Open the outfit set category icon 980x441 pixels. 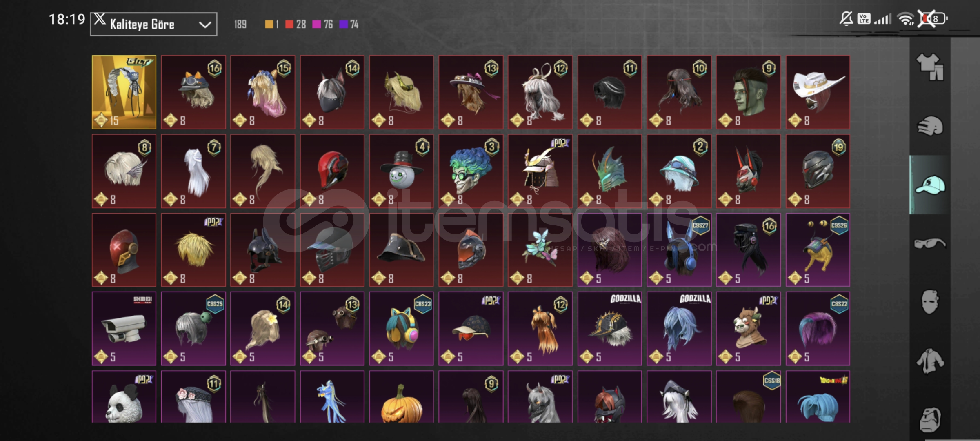(930, 67)
